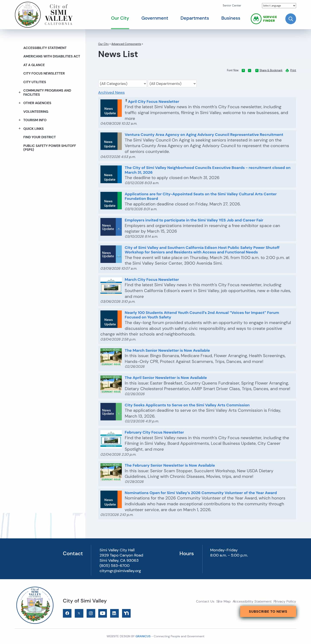The width and height of the screenshot is (311, 644).
Task: Open Volunteer of the Year Award article
Action: point(200,493)
